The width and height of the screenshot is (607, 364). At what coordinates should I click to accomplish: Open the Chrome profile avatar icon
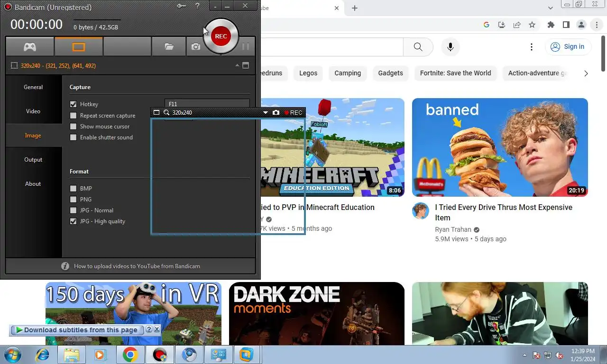pyautogui.click(x=581, y=25)
